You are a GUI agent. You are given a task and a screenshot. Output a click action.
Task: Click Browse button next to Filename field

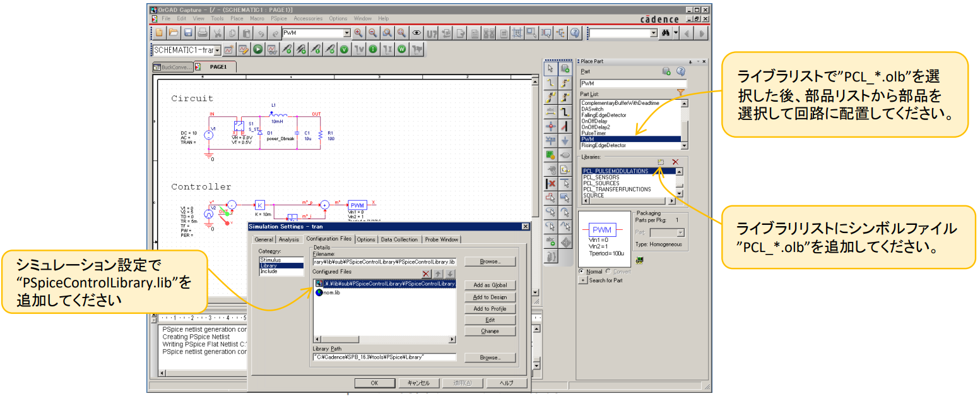click(x=490, y=261)
